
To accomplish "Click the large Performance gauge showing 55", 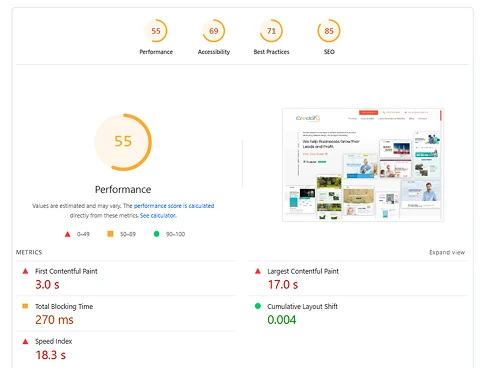I will (123, 142).
